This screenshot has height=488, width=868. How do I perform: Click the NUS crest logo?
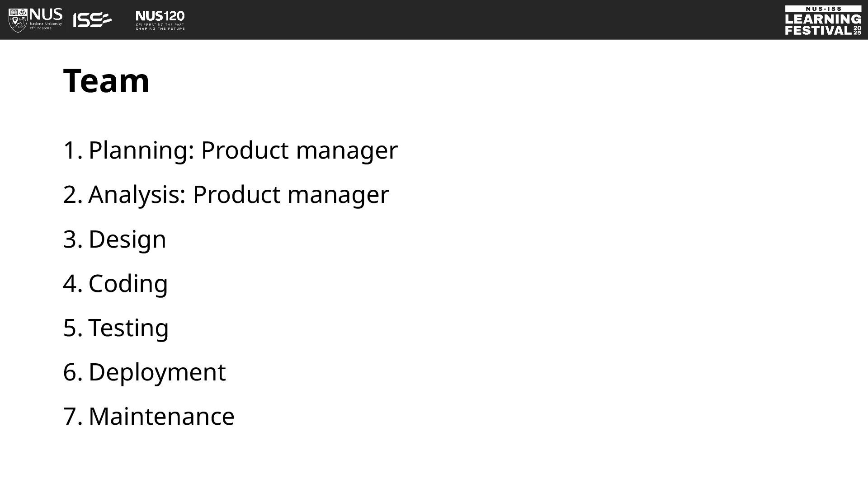point(18,20)
